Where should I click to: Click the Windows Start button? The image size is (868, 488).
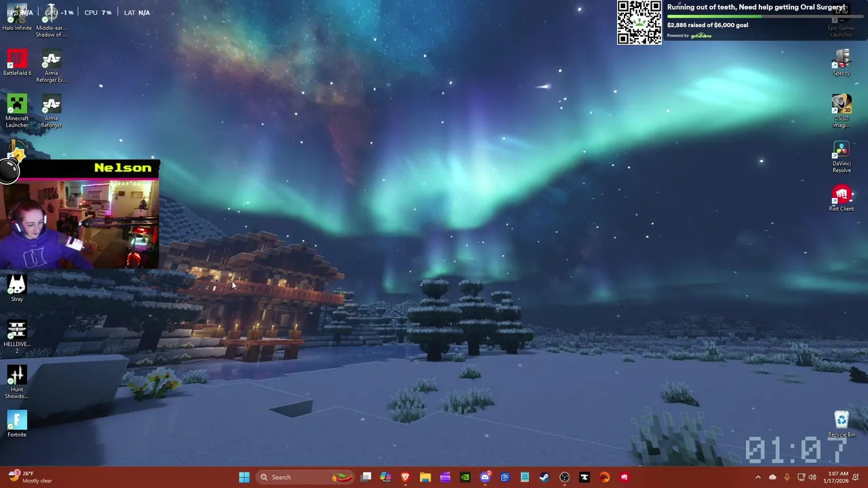click(244, 477)
